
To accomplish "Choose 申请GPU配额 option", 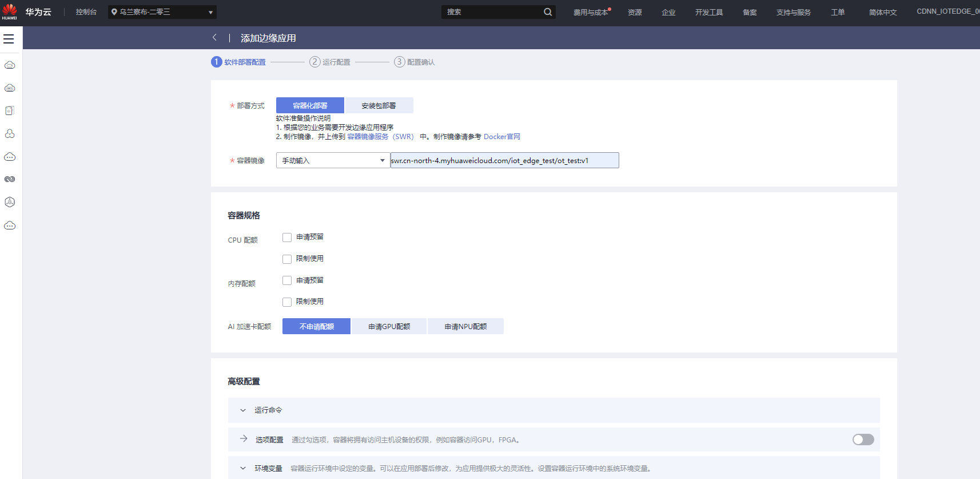I will (389, 326).
